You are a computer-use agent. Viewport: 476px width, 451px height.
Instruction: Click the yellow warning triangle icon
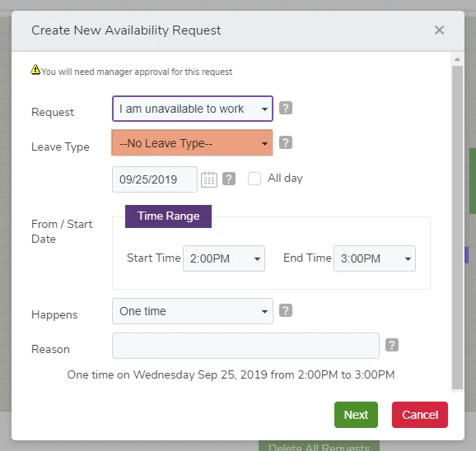pos(35,69)
